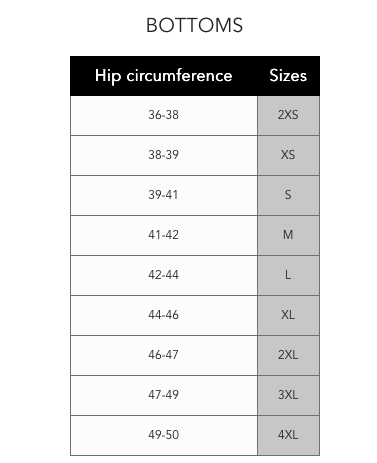
Task: Choose the XS size cell
Action: (288, 156)
